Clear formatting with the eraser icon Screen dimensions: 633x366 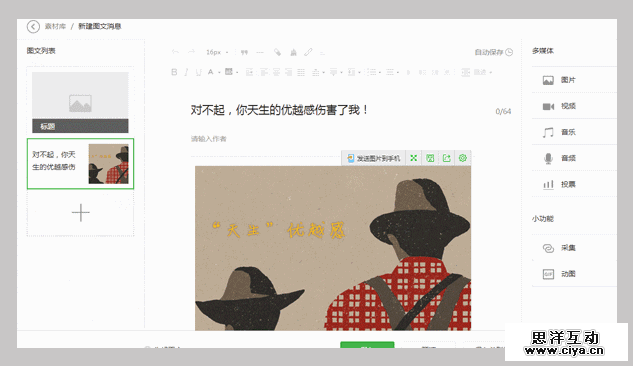coord(277,52)
